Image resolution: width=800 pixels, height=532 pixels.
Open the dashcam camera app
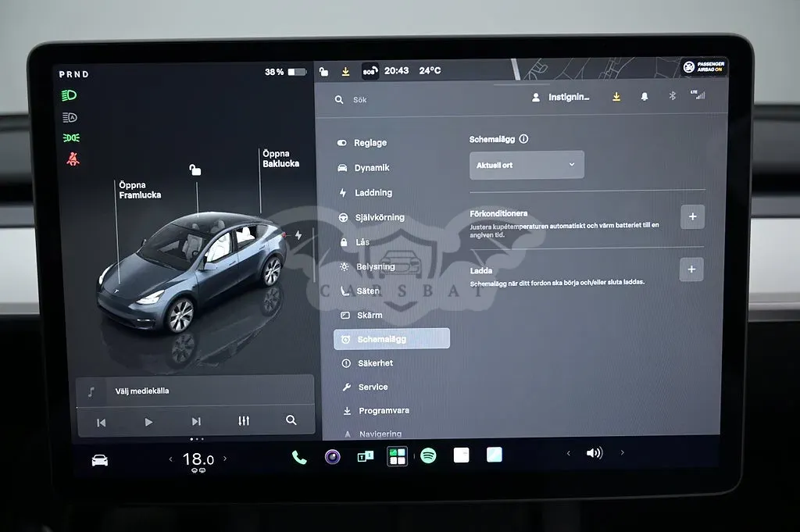333,456
